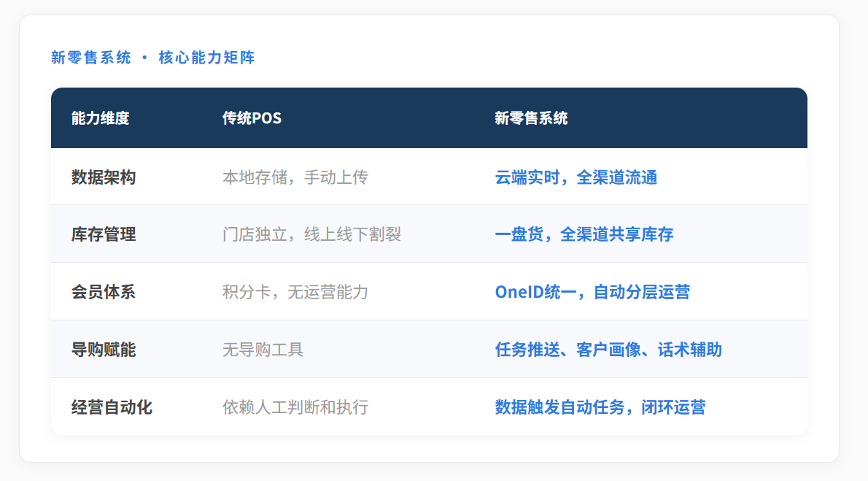Screen dimensions: 868x481
Task: Click the 本地存储，手动上传 cell
Action: tap(295, 177)
